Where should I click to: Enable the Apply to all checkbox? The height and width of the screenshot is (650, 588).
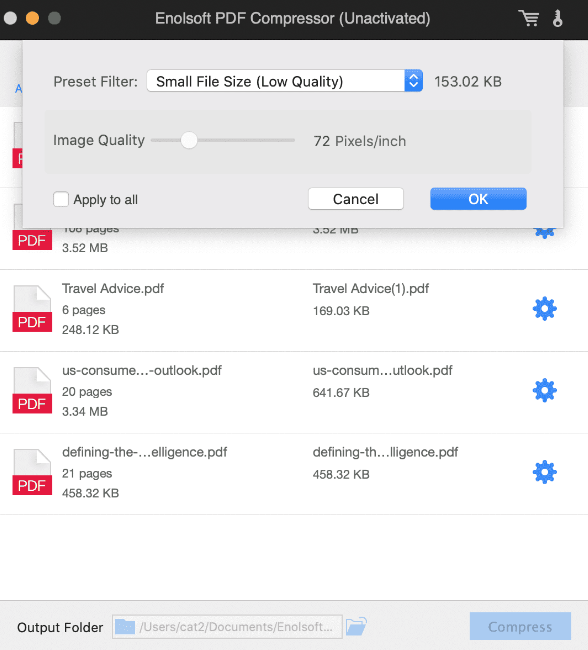click(x=61, y=199)
